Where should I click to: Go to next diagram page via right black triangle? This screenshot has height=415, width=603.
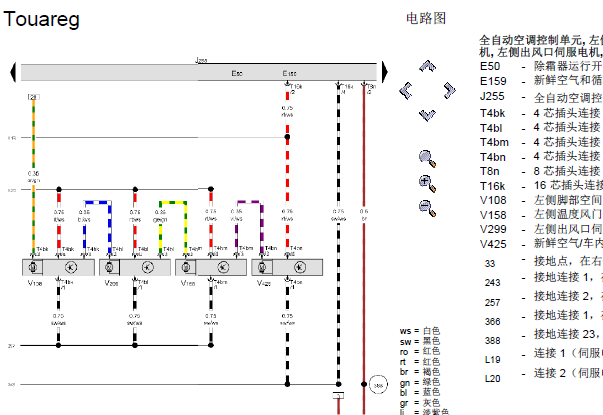point(385,72)
